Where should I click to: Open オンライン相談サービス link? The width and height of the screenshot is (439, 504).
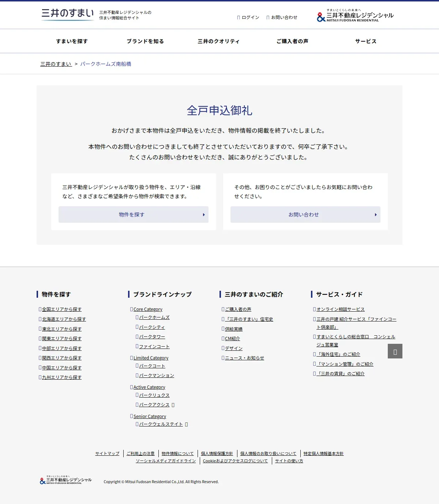click(340, 309)
